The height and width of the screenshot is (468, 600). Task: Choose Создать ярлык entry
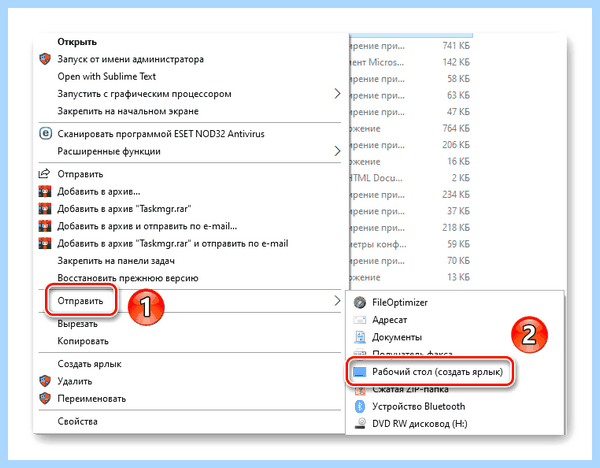pos(89,364)
